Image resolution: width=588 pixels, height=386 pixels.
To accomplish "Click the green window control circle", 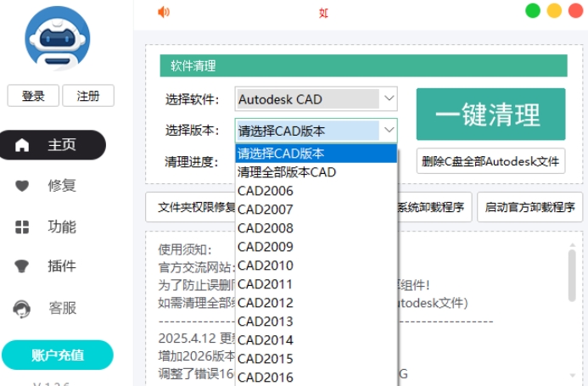I will 533,10.
